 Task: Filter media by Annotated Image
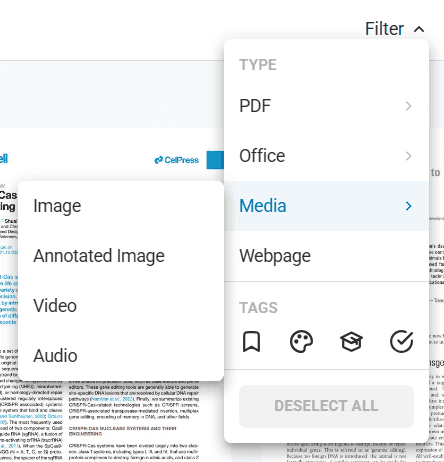pyautogui.click(x=121, y=256)
